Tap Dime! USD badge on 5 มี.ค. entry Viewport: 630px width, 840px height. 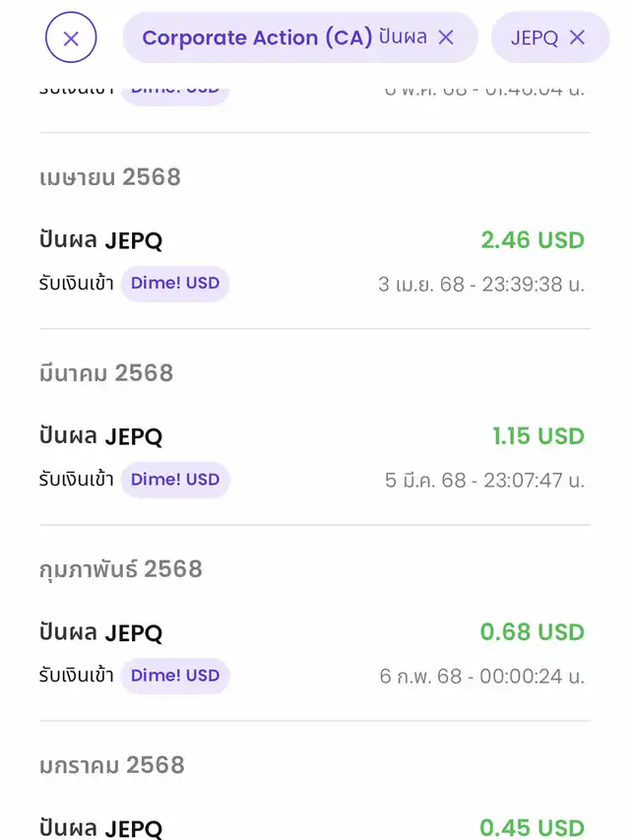[x=175, y=480]
